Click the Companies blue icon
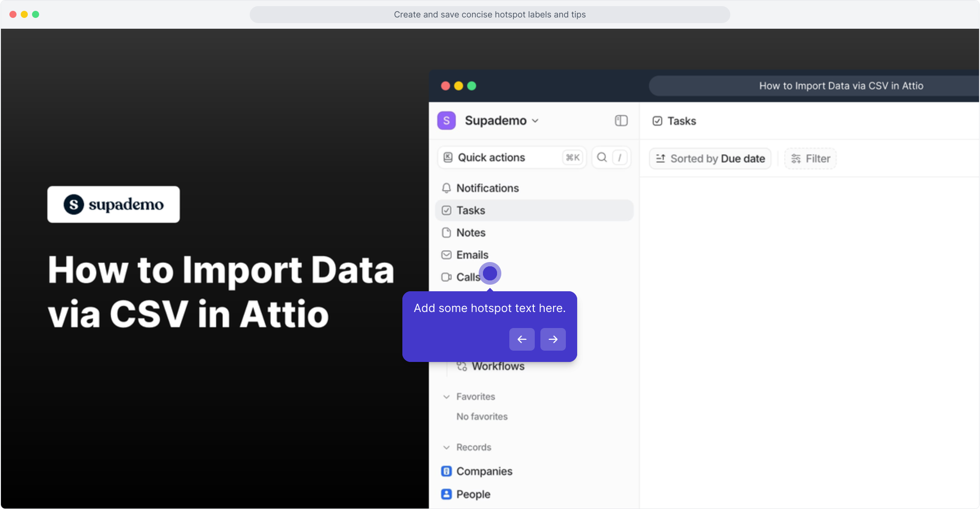The height and width of the screenshot is (509, 980). (x=446, y=471)
